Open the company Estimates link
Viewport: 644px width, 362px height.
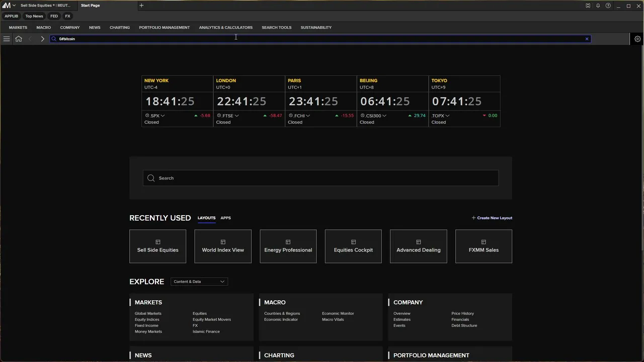click(402, 319)
